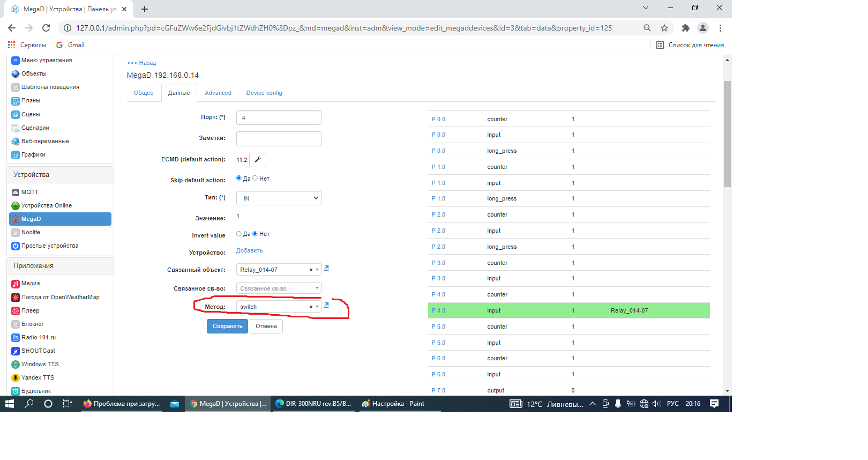
Task: Open Сцены in the sidebar
Action: point(31,114)
